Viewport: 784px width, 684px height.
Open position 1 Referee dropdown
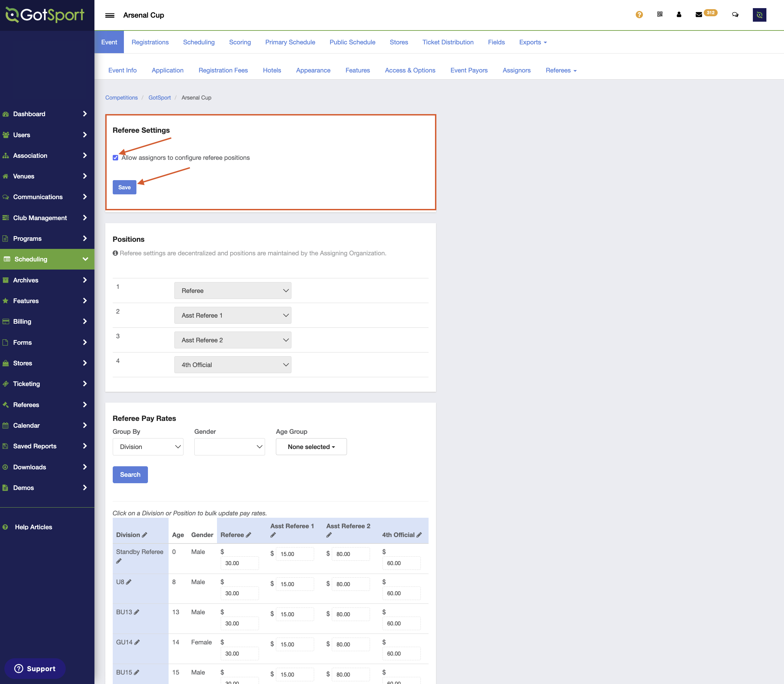point(233,291)
